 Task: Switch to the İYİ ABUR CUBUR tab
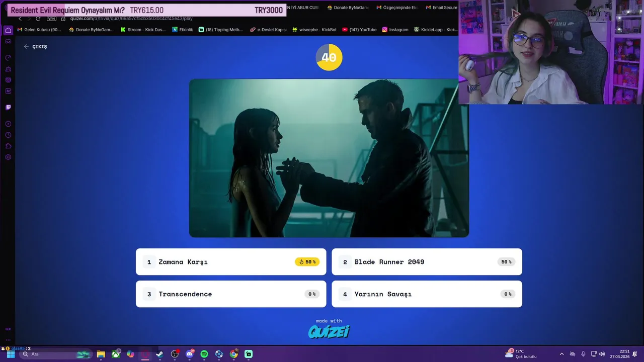pyautogui.click(x=303, y=8)
